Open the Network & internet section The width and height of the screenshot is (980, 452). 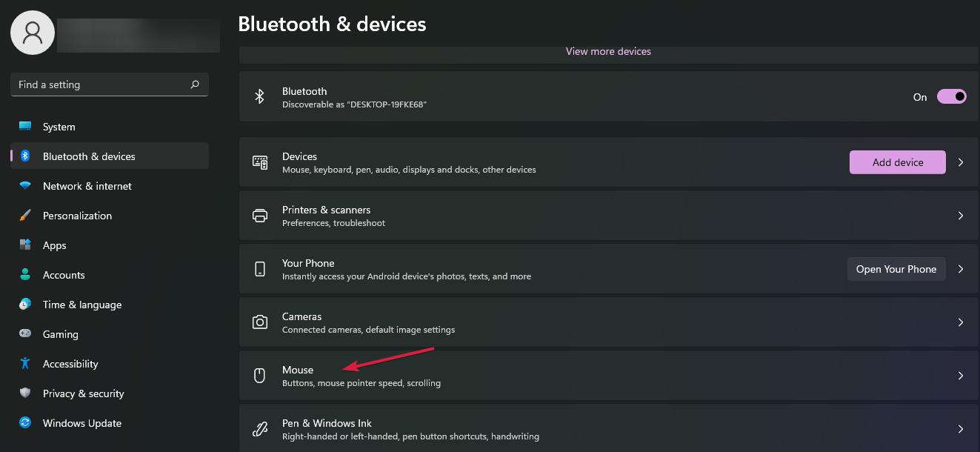pos(87,186)
